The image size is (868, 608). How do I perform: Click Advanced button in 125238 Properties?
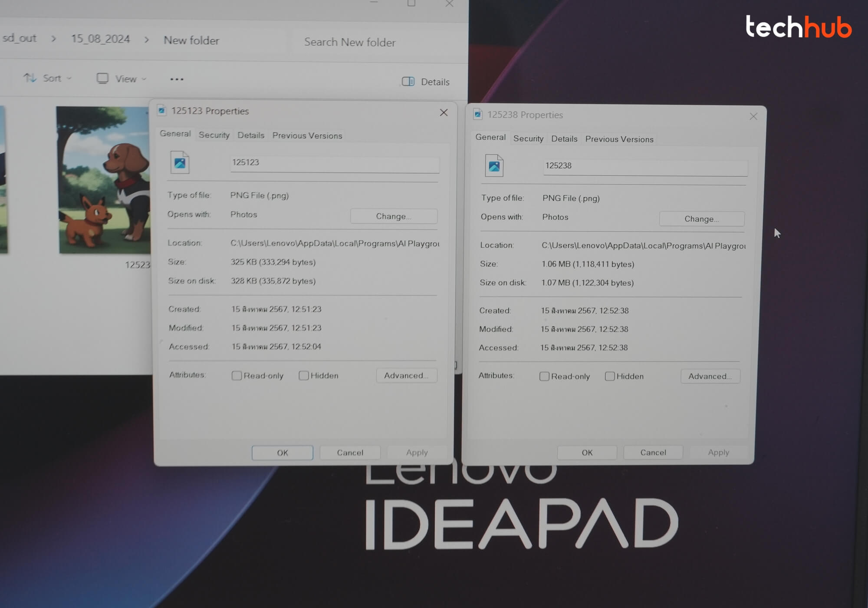(x=710, y=377)
